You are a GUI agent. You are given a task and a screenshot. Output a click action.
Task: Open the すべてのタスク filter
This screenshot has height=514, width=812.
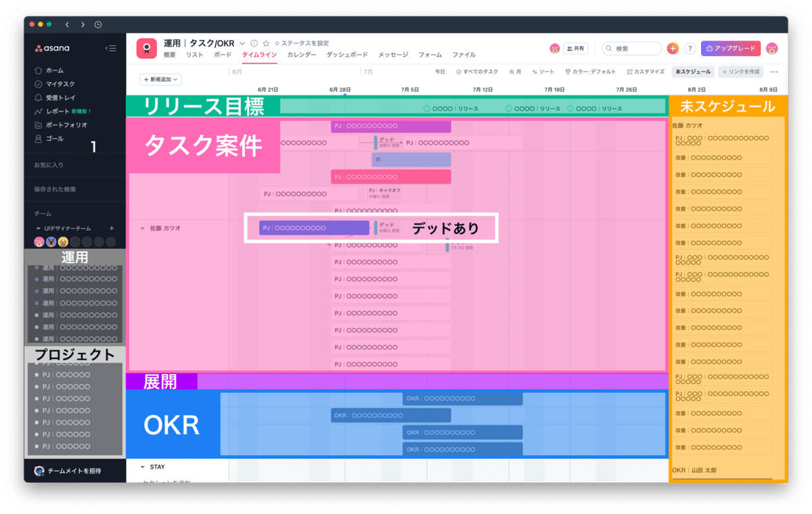click(x=477, y=72)
